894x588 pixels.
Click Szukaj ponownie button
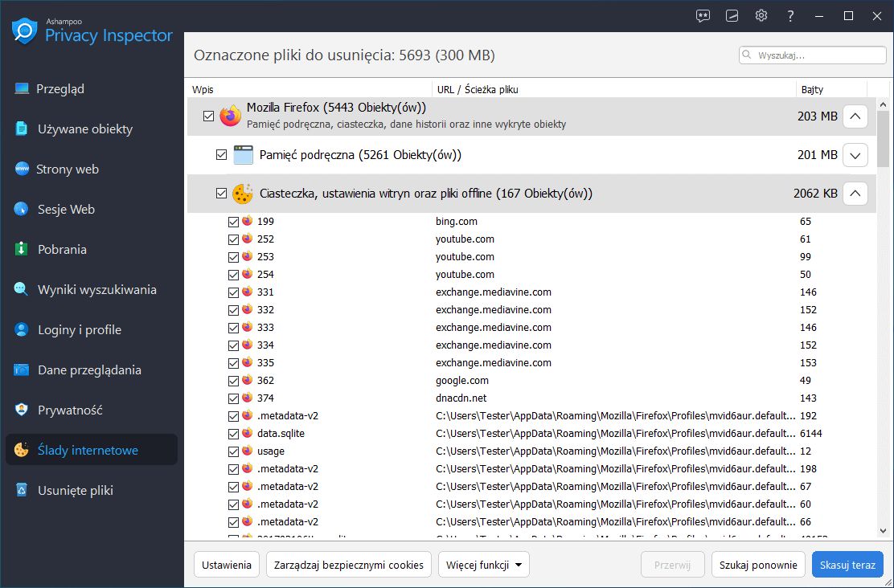[x=758, y=565]
